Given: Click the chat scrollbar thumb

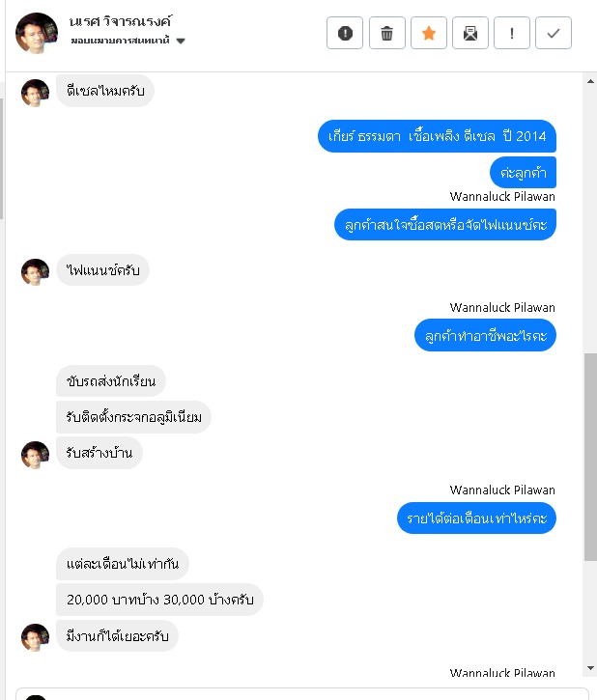Looking at the screenshot, I should (590, 457).
